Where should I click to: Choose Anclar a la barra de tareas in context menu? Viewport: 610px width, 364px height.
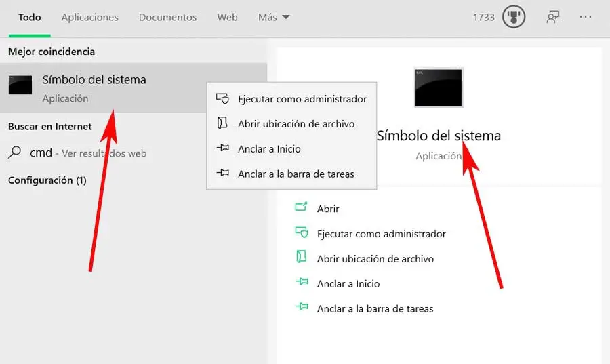[291, 174]
